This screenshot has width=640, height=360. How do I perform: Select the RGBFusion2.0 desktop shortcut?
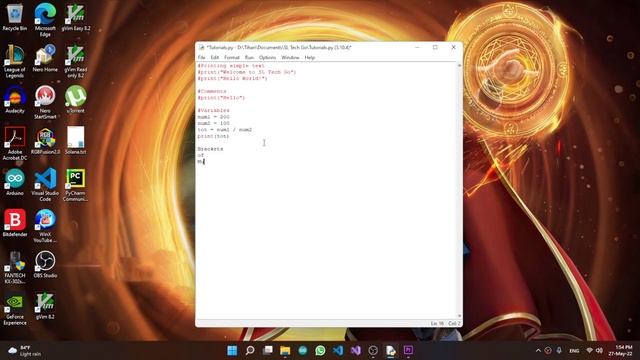click(x=45, y=141)
